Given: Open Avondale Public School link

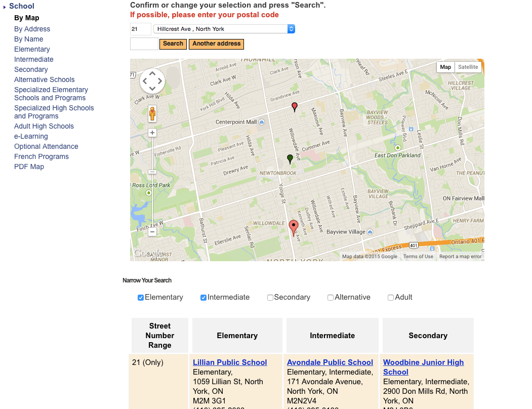Looking at the screenshot, I should (330, 362).
